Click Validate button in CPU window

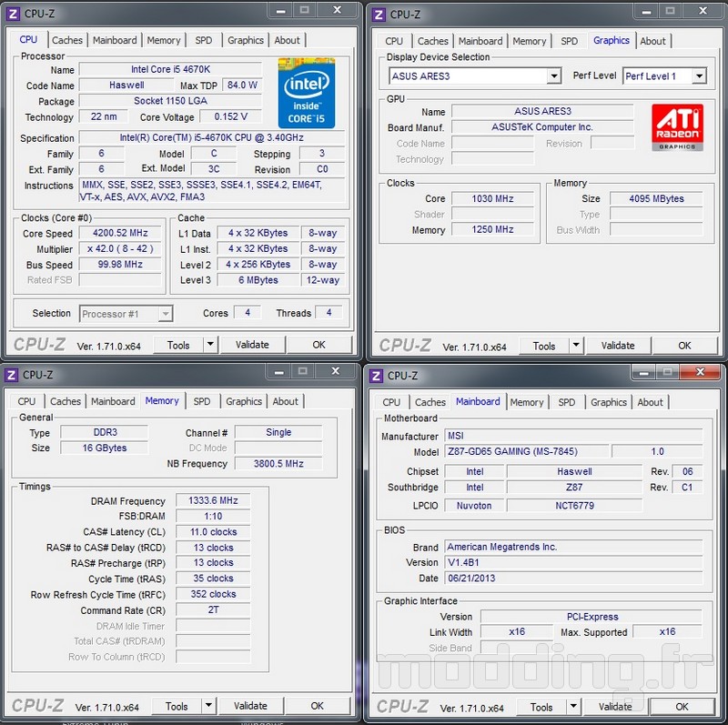tap(252, 345)
